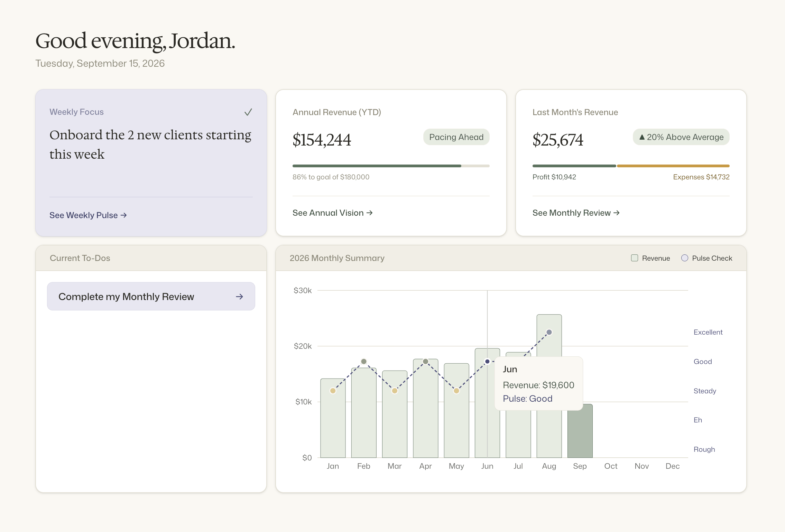
Task: Open the See Monthly Review link
Action: [576, 213]
